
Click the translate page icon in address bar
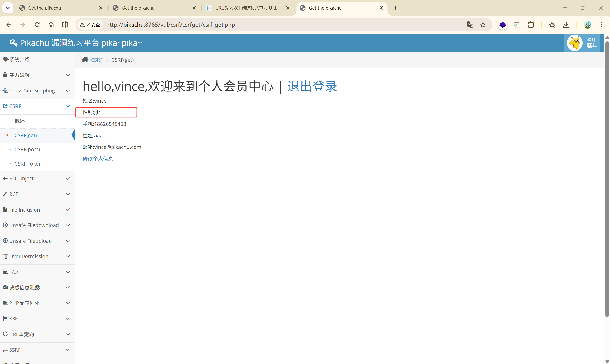point(470,25)
